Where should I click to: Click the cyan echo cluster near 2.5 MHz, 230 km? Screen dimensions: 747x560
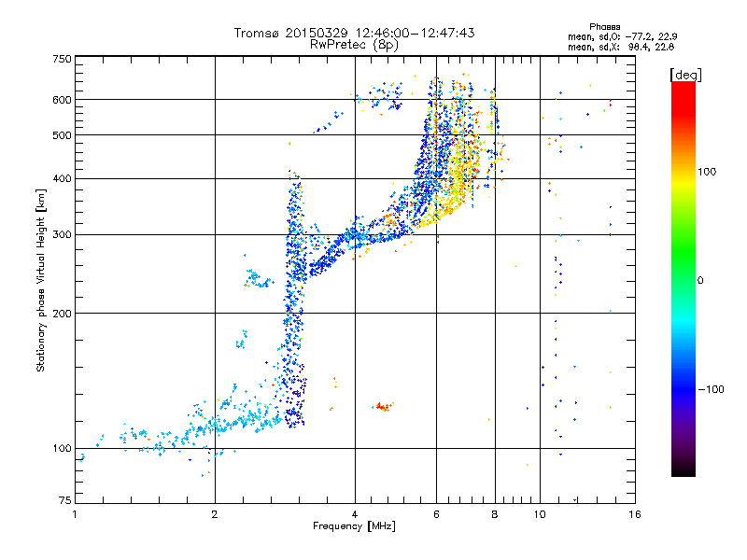(x=259, y=278)
